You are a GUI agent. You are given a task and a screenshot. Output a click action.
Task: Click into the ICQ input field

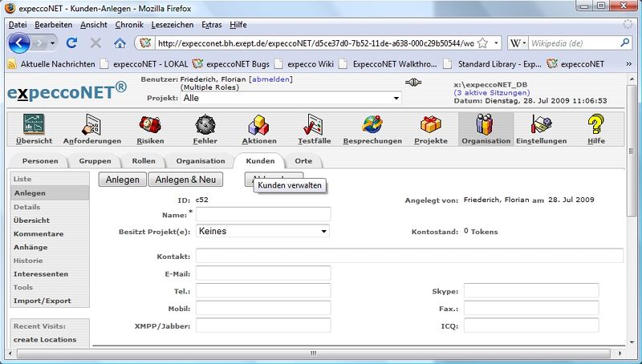point(531,326)
